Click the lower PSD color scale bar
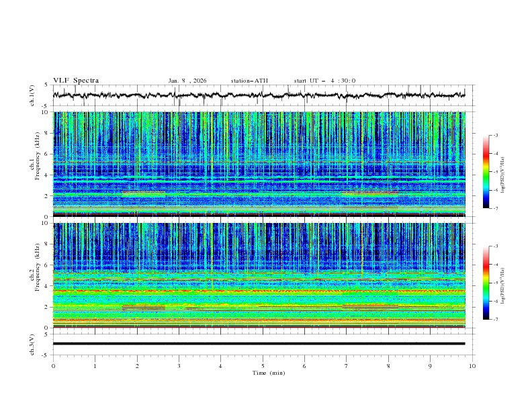Viewport: 532px width, 411px height. (x=486, y=283)
